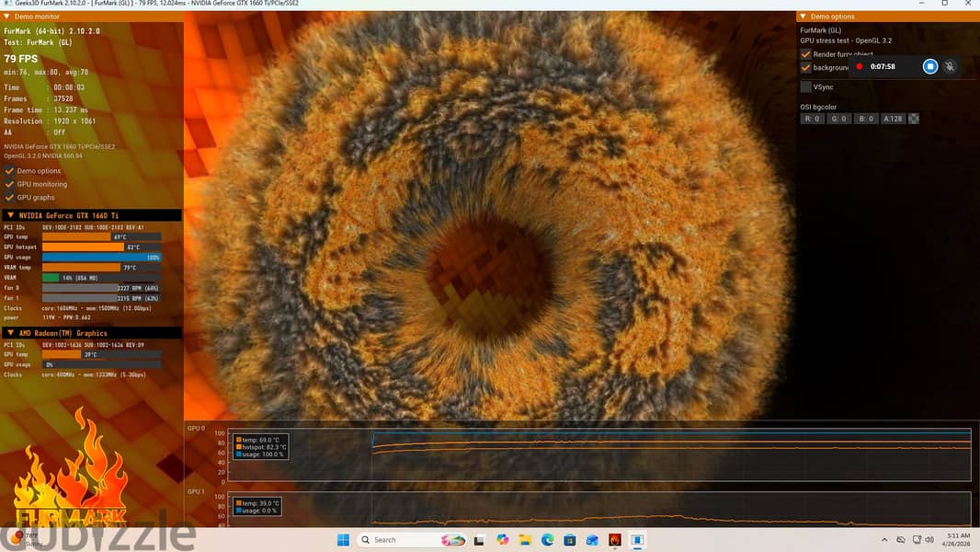Click the A:128 bgcolor field

tap(893, 119)
